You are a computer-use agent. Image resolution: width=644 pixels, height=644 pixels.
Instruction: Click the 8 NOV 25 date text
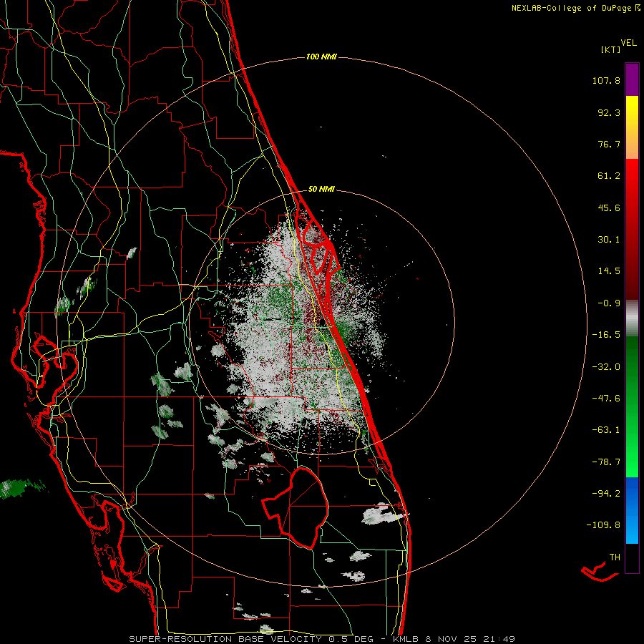(452, 639)
